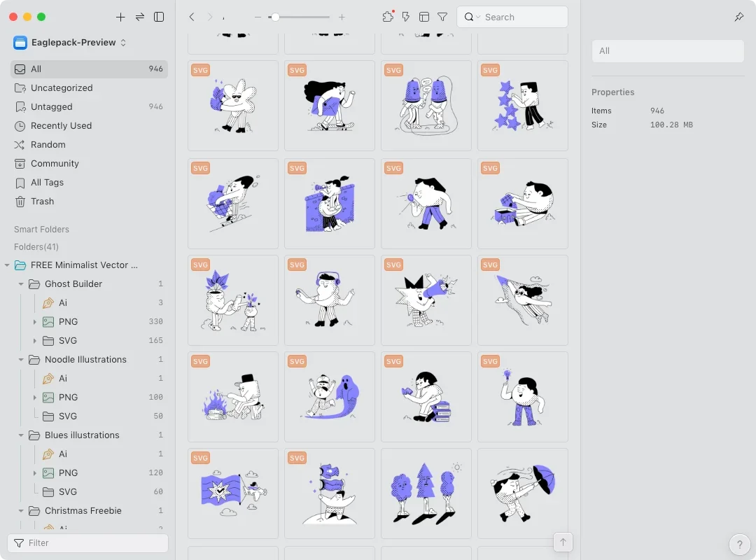Select the All items entry
756x560 pixels.
pos(89,69)
